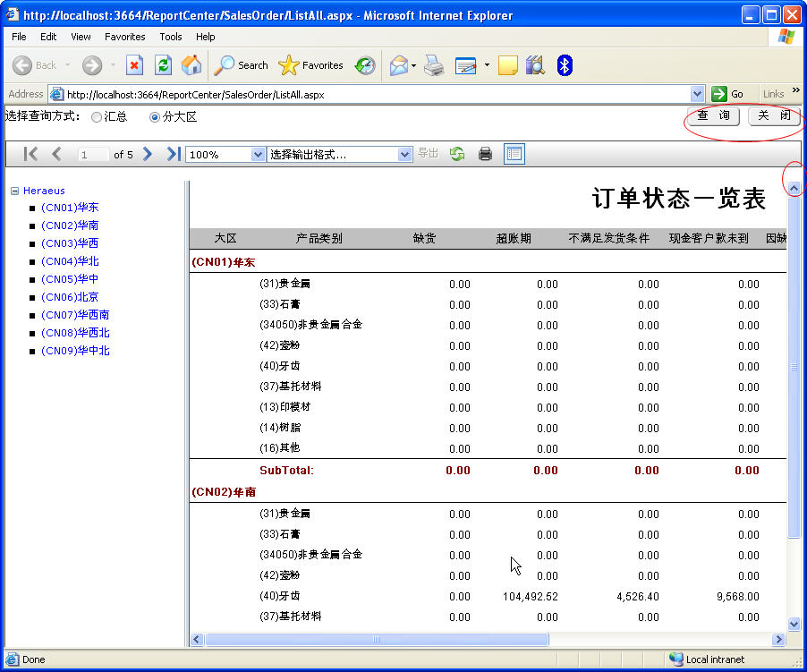This screenshot has width=807, height=672.
Task: Click the Edit page icon
Action: [466, 66]
